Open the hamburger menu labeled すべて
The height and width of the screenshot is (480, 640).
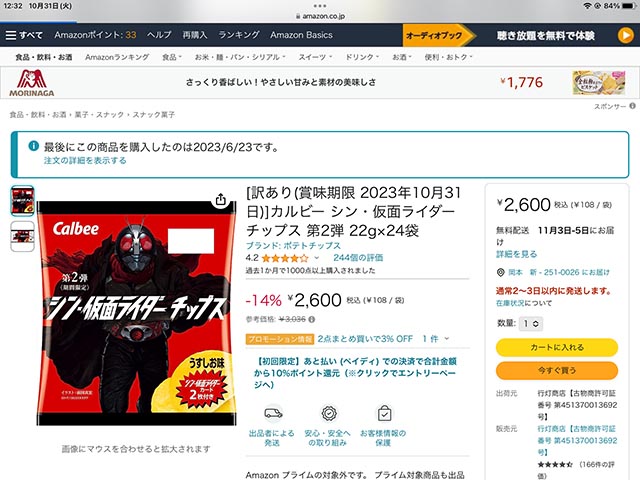coord(24,35)
